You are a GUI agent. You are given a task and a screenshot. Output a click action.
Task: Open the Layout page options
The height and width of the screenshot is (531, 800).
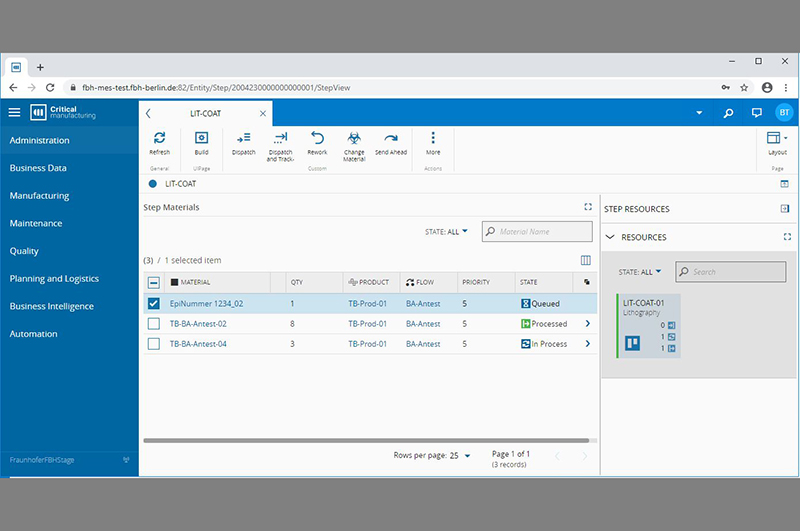tap(776, 139)
